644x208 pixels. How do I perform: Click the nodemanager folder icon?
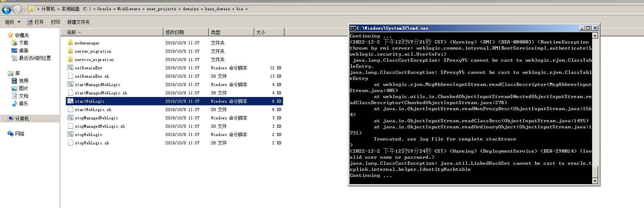tap(70, 42)
